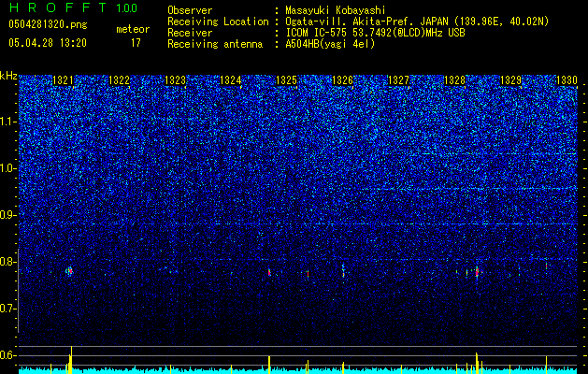Click the 'Observer' label
Screen dimensions: 588x374
(x=190, y=10)
